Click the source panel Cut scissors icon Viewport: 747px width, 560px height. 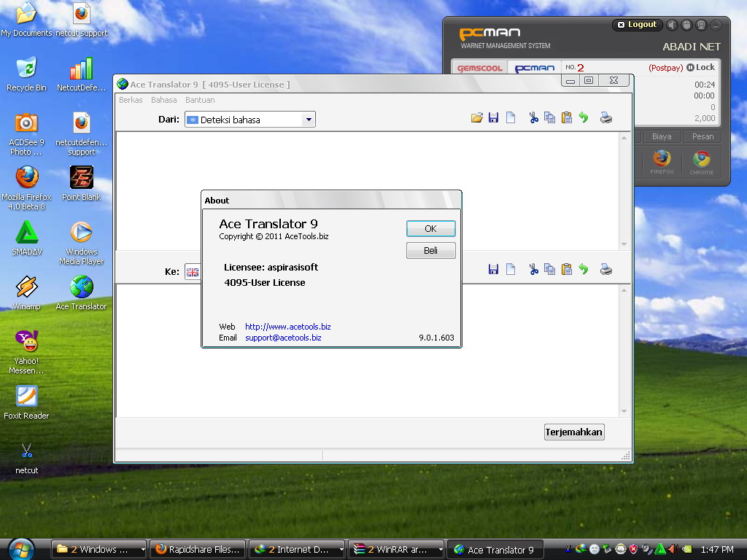click(x=533, y=117)
